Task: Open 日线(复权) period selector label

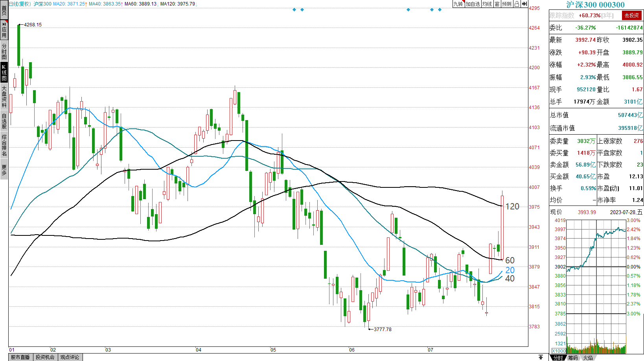Action: point(20,4)
